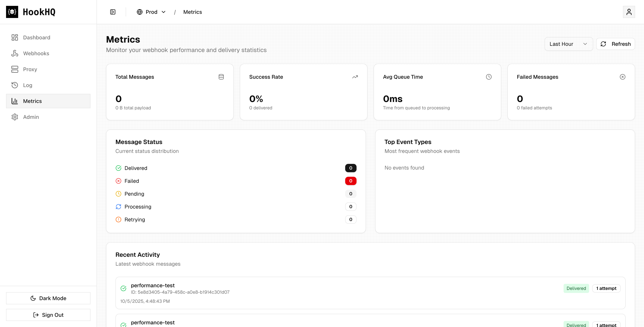Click the green Delivered check icon

tap(118, 168)
